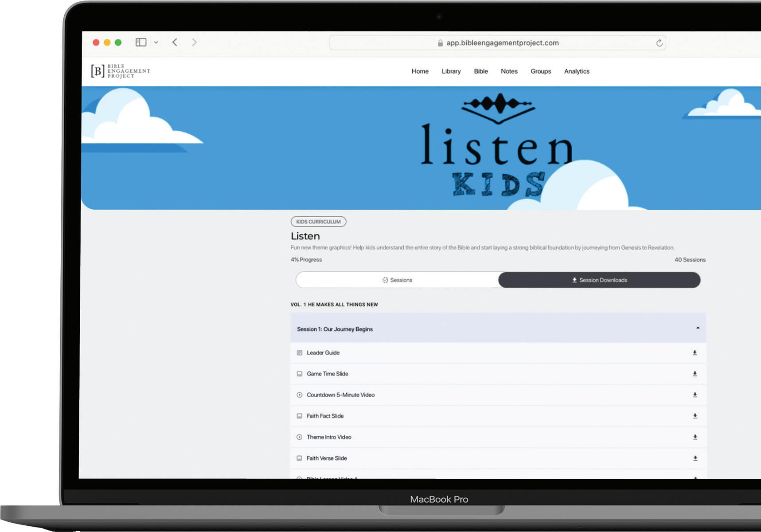Reload the page in Safari
The image size is (761, 532).
click(x=659, y=43)
